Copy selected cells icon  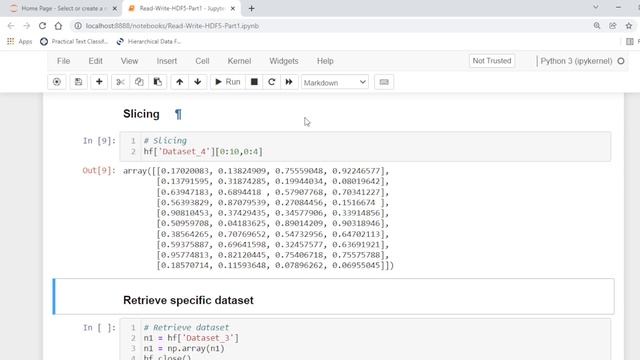click(x=139, y=82)
